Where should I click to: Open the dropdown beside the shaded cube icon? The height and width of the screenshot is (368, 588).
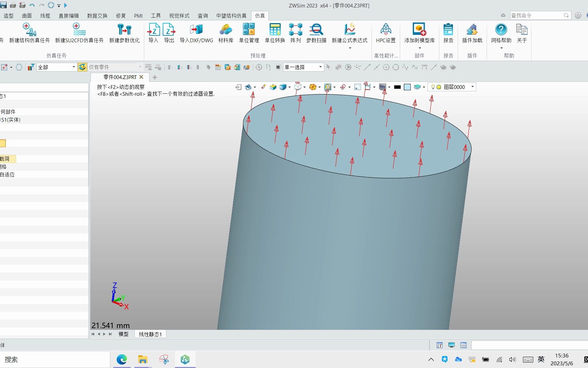click(x=290, y=87)
